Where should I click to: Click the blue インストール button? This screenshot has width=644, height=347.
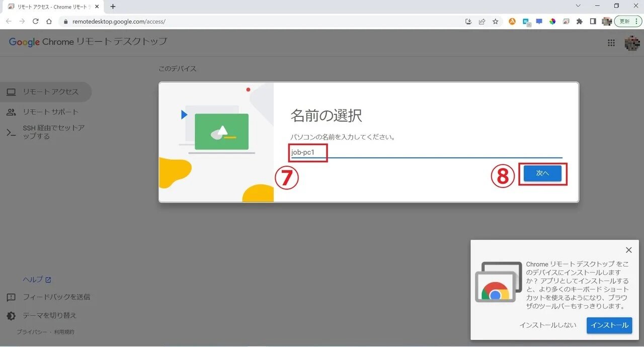tap(609, 325)
